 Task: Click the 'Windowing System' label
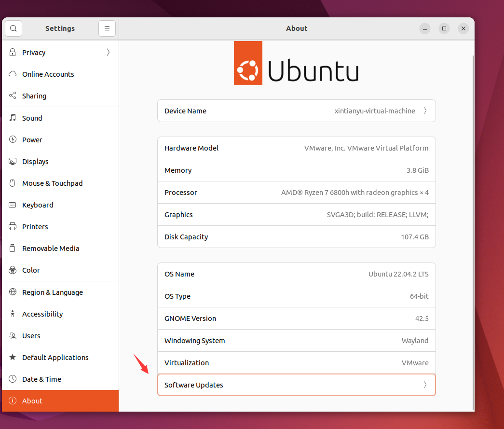pyautogui.click(x=194, y=341)
